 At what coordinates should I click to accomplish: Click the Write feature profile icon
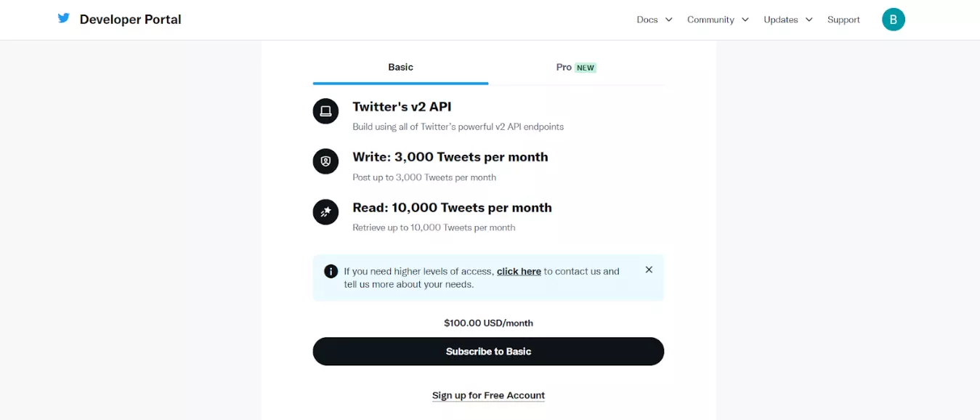[325, 161]
